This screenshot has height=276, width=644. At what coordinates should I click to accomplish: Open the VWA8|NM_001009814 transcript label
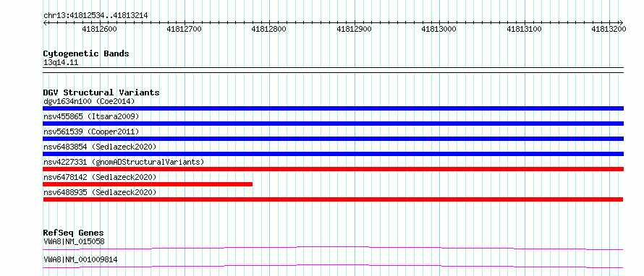click(80, 259)
